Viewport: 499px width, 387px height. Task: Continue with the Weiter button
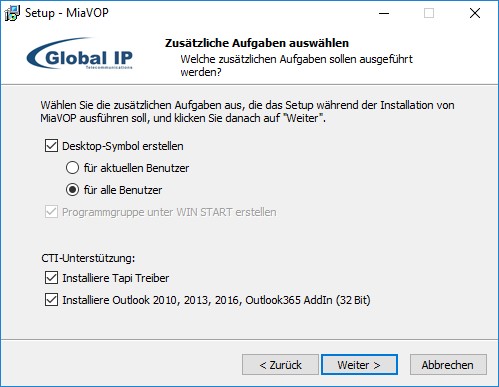(359, 365)
